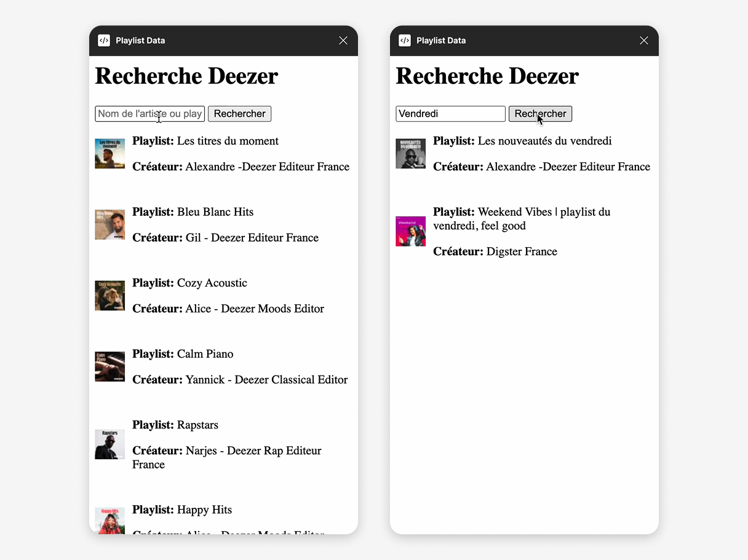Viewport: 748px width, 560px height.
Task: Open Rapstars cover thumbnail
Action: 110,444
